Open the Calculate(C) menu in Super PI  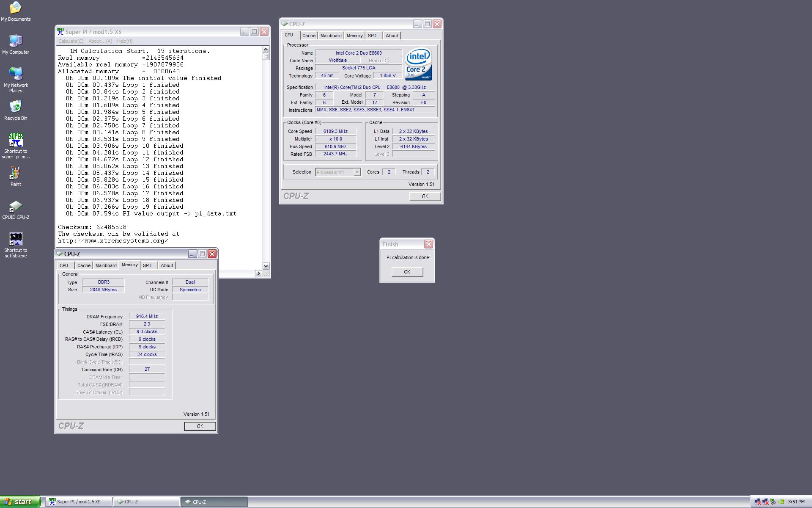[71, 41]
